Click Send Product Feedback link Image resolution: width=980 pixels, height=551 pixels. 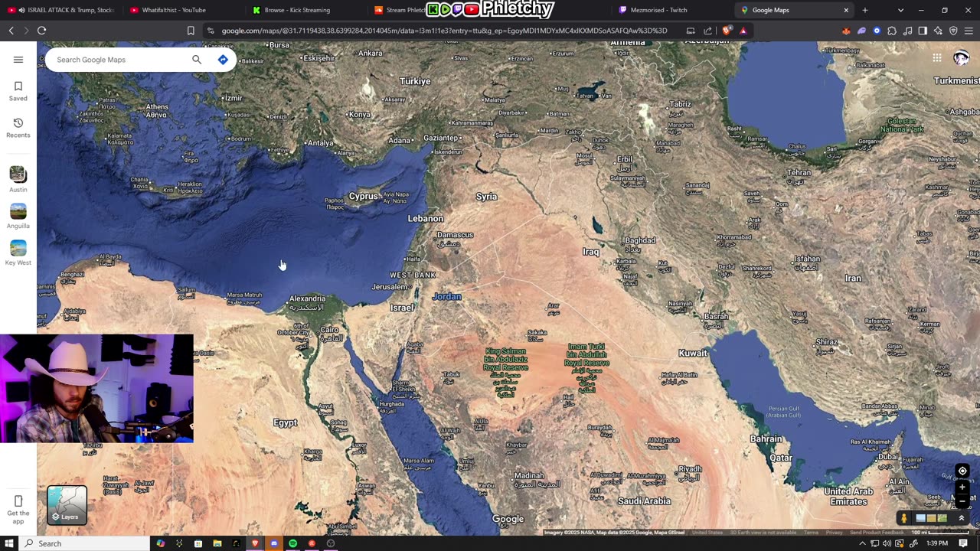pyautogui.click(x=877, y=533)
